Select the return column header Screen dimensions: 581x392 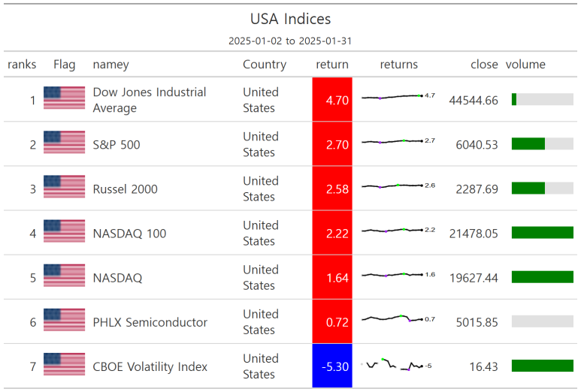332,65
